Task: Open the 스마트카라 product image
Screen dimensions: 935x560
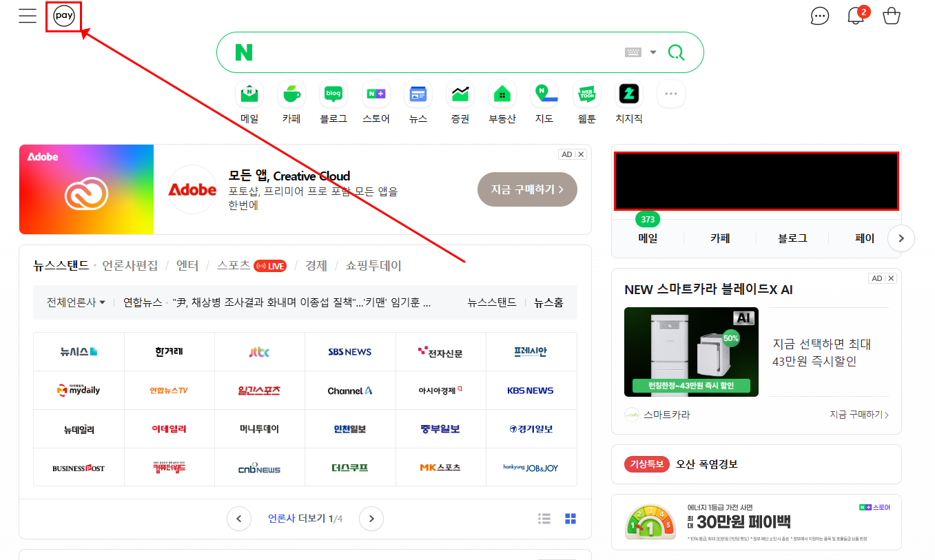Action: (691, 352)
